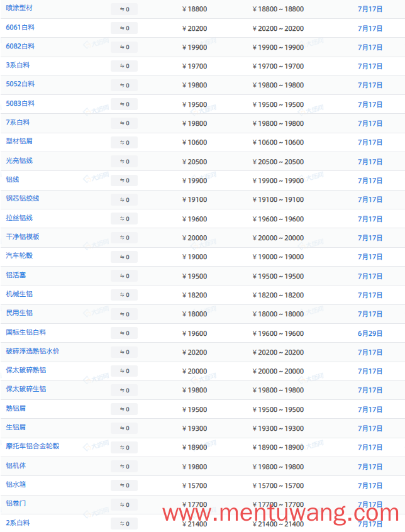405x532 pixels.
Task: Open the 钢芯铝绞线 entry
Action: 23,199
